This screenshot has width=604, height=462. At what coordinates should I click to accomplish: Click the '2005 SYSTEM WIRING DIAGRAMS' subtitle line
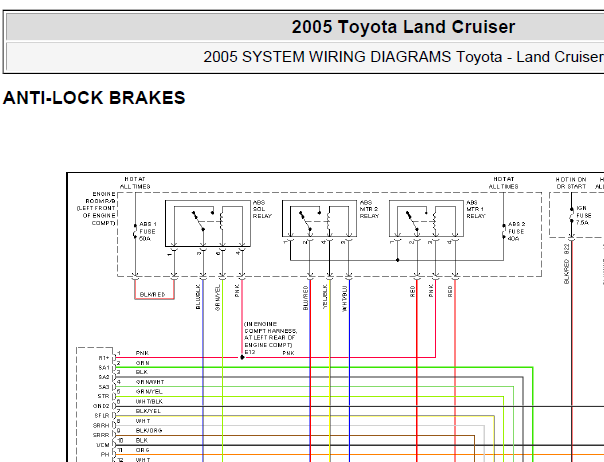tap(403, 57)
